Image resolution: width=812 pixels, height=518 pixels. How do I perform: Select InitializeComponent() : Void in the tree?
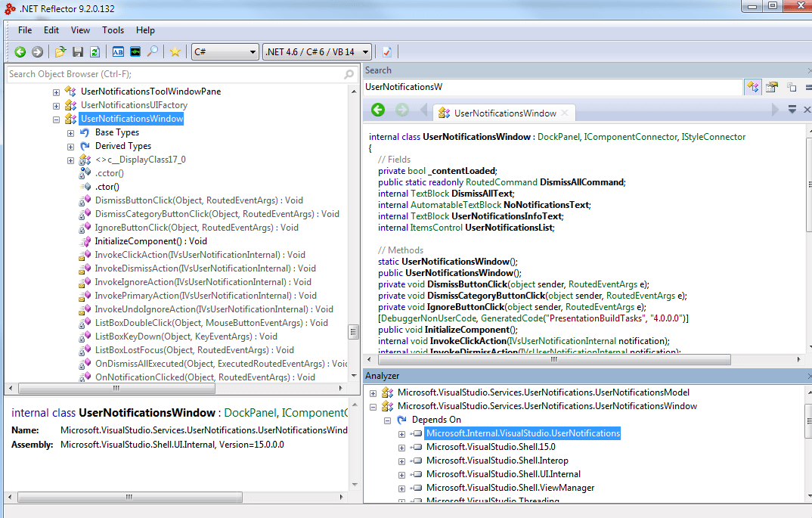pos(150,241)
